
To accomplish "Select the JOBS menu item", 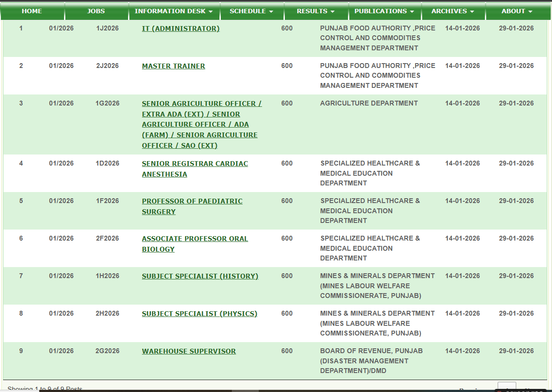I will (96, 11).
